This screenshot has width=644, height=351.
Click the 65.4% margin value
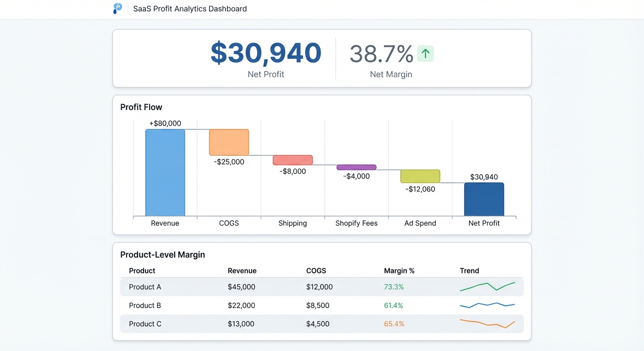tap(394, 324)
